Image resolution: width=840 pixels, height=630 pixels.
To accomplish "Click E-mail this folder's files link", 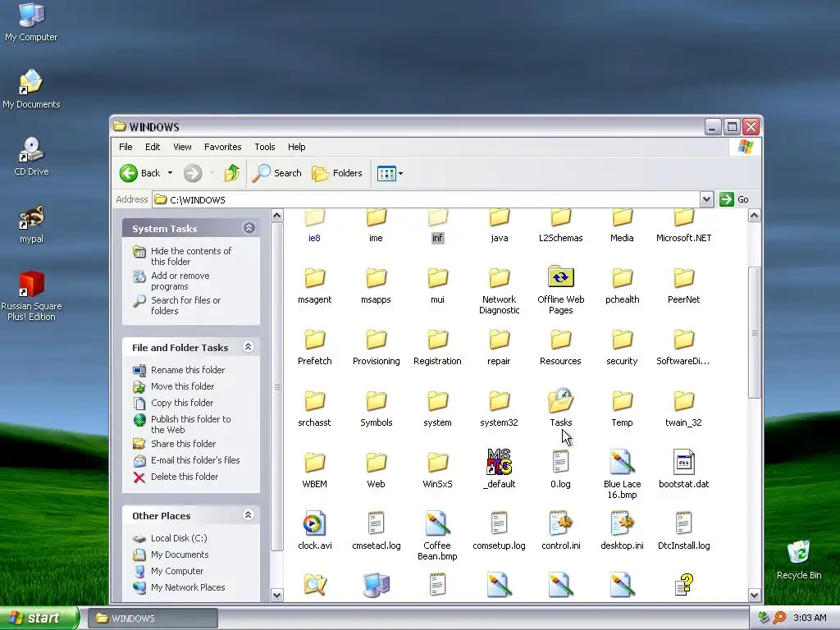I will pos(195,459).
